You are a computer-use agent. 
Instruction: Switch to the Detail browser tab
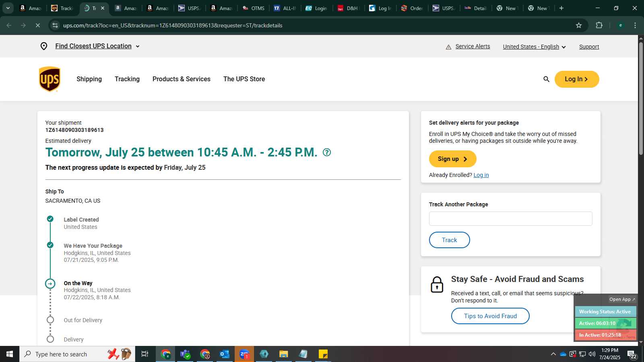pyautogui.click(x=476, y=8)
